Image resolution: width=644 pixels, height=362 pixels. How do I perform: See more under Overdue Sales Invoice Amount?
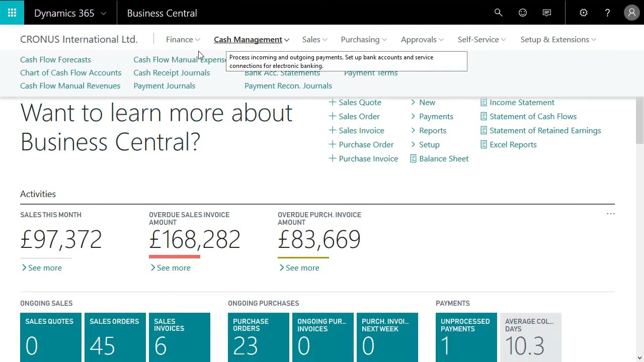coord(170,267)
